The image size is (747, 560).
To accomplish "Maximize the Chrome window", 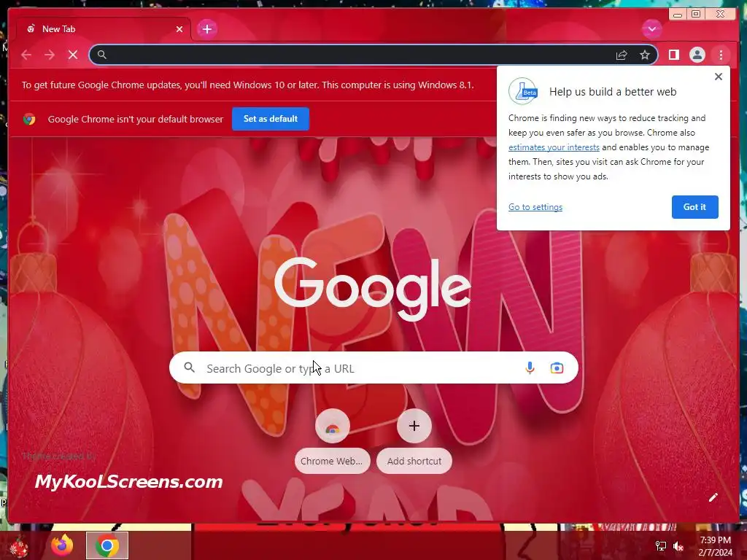I will click(696, 15).
